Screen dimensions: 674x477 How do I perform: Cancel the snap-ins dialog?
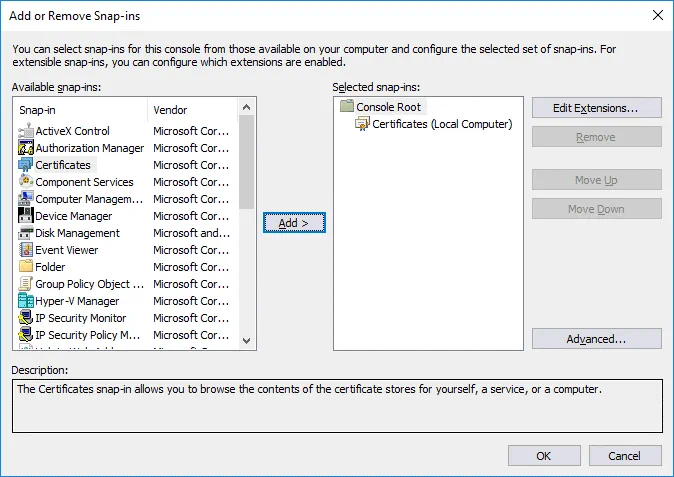pos(624,456)
